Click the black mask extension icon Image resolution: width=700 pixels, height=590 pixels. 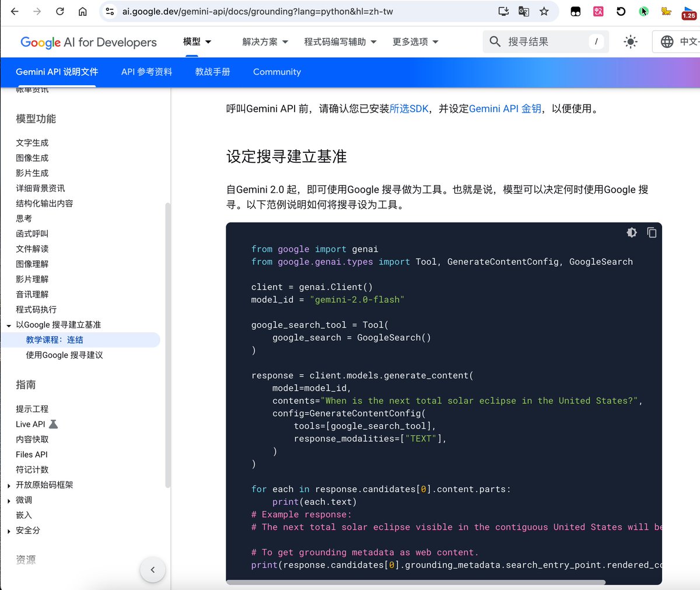576,11
